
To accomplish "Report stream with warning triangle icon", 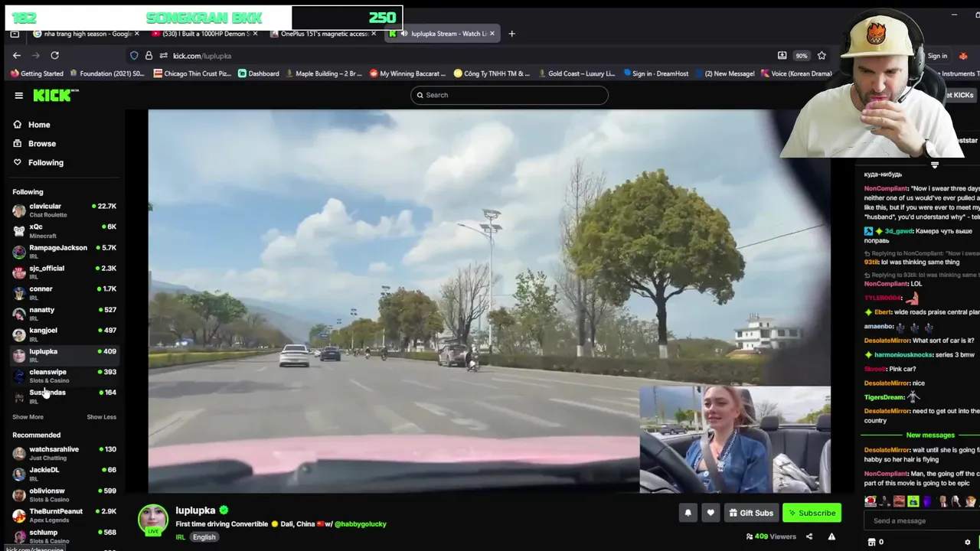I will point(831,536).
